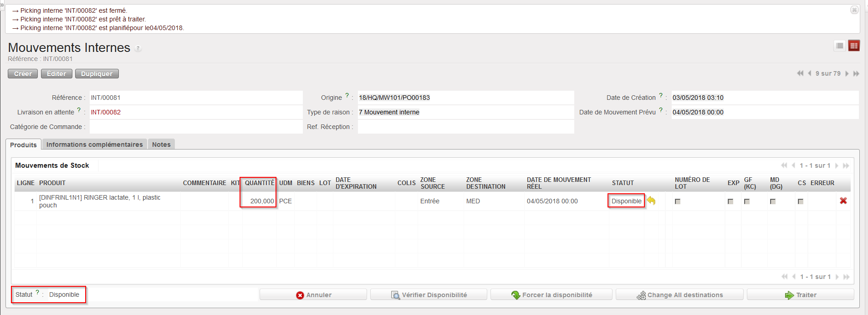Jump to first record in pager
This screenshot has height=315, width=868.
800,73
